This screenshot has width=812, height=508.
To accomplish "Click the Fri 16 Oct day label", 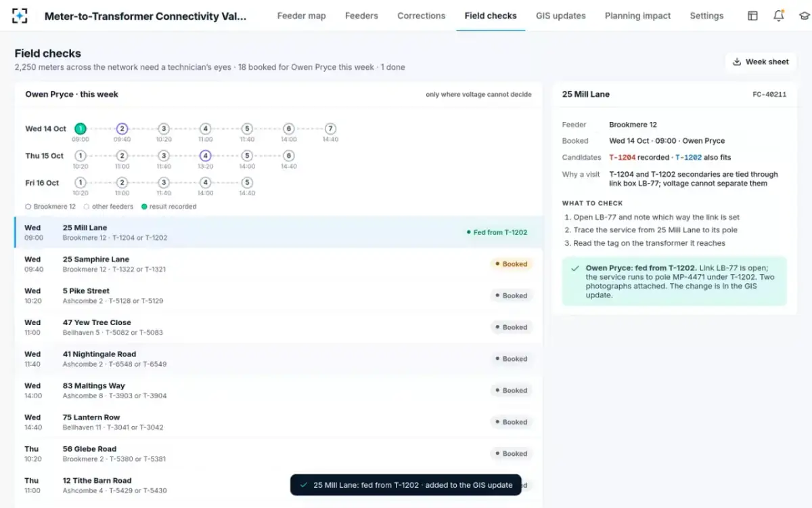I will pos(42,183).
